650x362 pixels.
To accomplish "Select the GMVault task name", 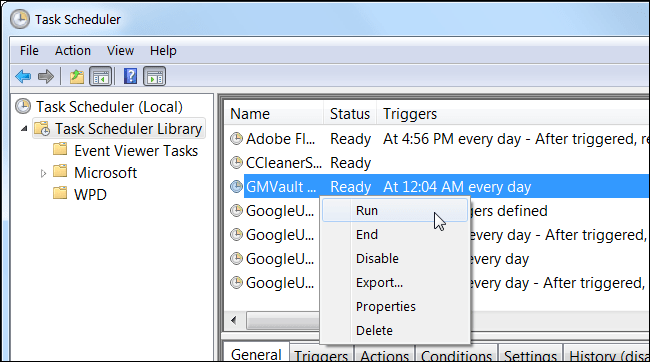I will (281, 187).
